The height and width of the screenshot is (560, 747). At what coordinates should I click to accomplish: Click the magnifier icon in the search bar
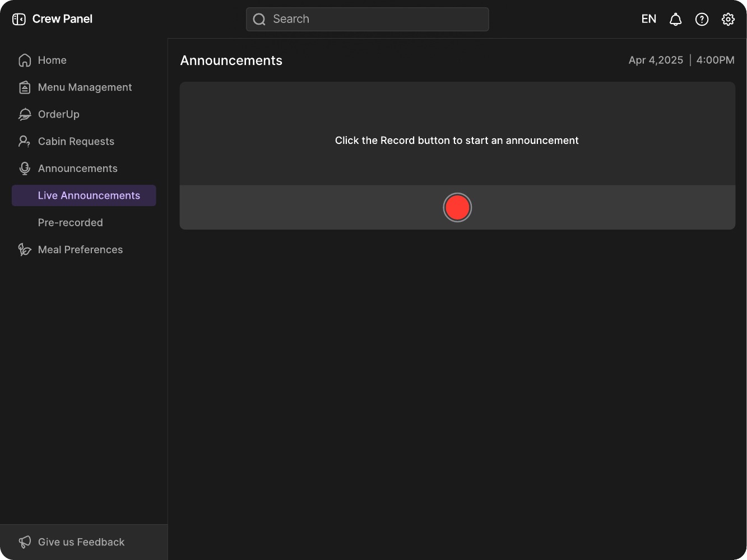click(x=259, y=20)
